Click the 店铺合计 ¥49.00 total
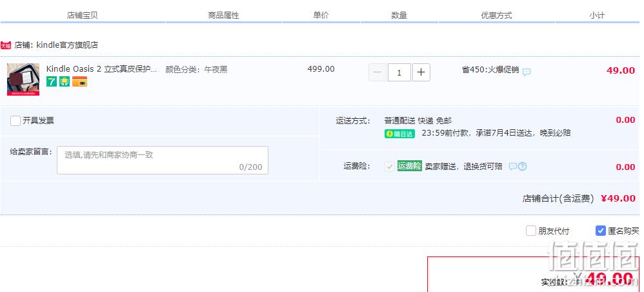The image size is (644, 292). [x=618, y=198]
